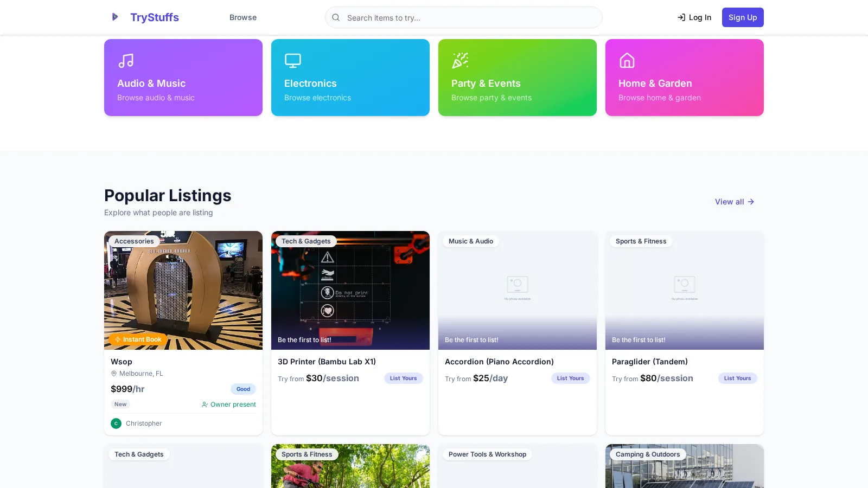868x488 pixels.
Task: Click the Power Tools & Workshop tag
Action: [x=488, y=454]
